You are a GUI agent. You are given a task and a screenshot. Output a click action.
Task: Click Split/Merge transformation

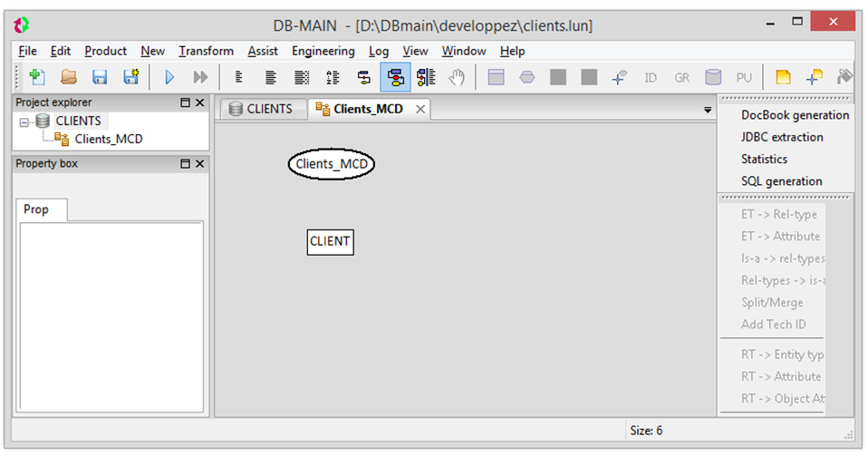coord(772,303)
